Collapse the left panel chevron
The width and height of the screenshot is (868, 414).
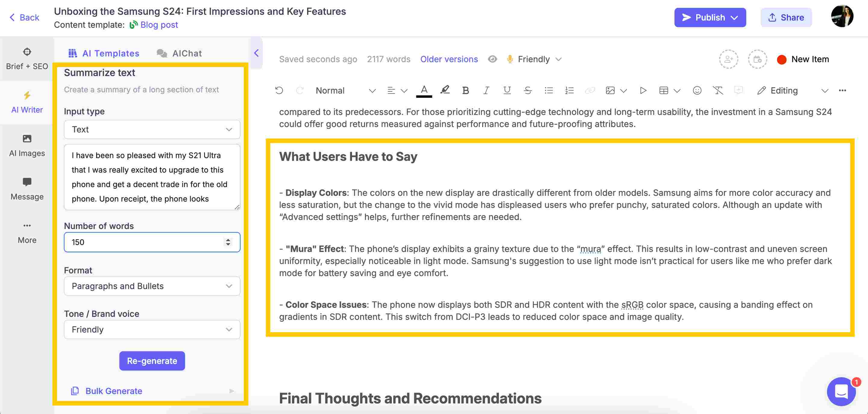coord(256,53)
